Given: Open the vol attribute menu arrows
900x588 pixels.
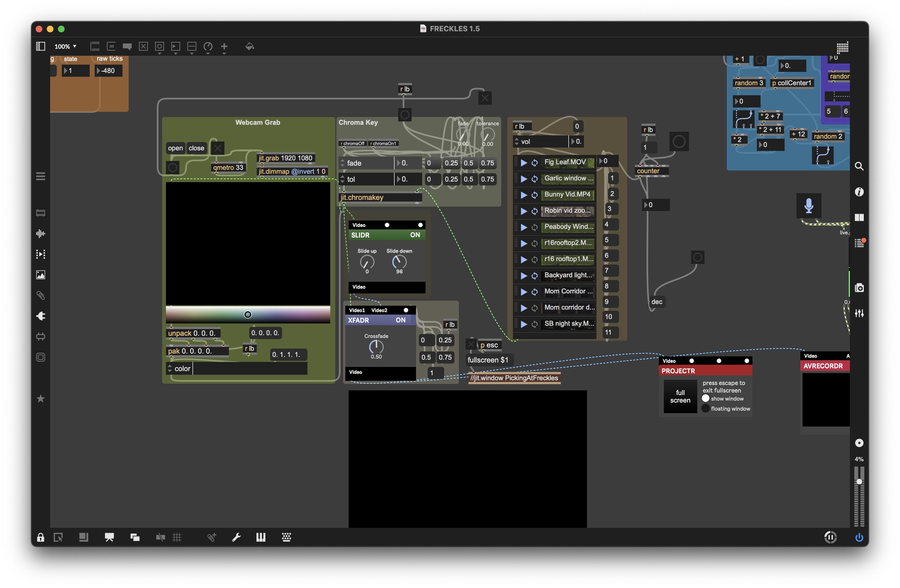Looking at the screenshot, I should click(517, 142).
